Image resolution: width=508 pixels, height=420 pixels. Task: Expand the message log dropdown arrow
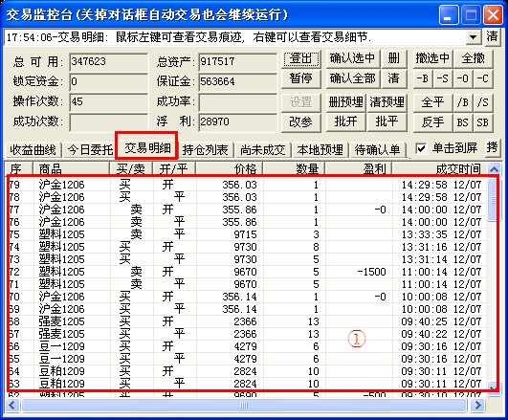(x=474, y=37)
